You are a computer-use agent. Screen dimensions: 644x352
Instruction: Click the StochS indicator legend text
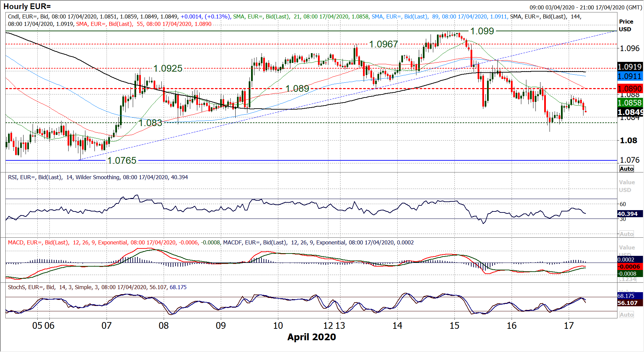pyautogui.click(x=97, y=287)
